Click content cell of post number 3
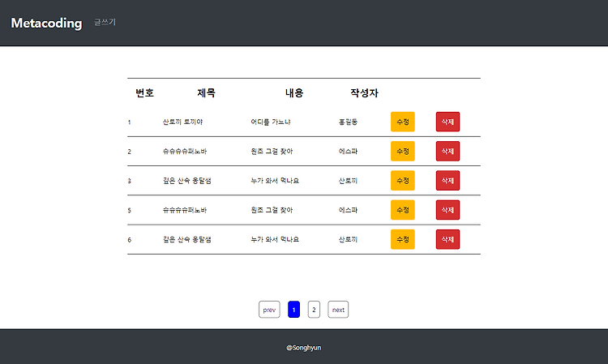 [275, 181]
